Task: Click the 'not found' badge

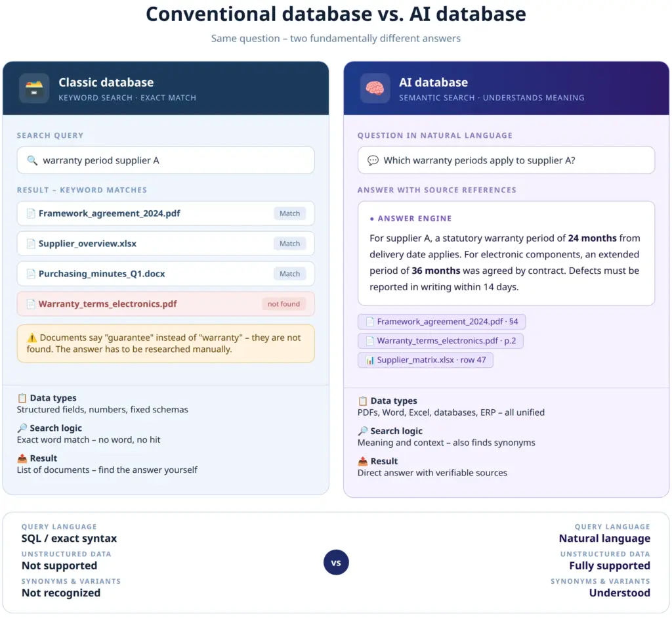Action: [x=283, y=304]
